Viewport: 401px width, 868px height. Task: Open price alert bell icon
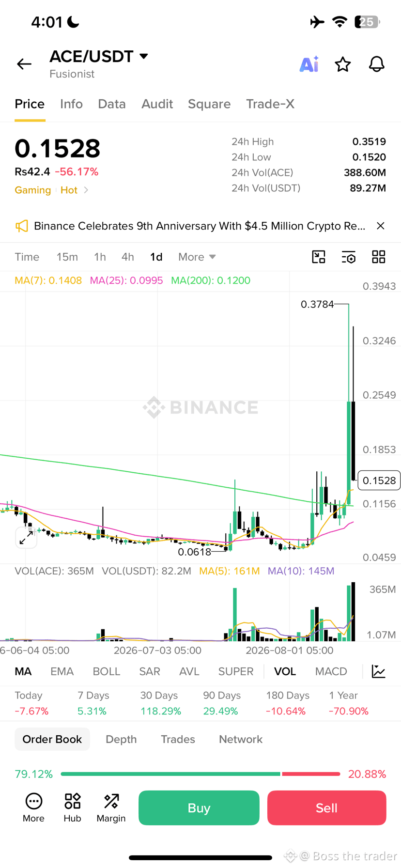click(377, 64)
